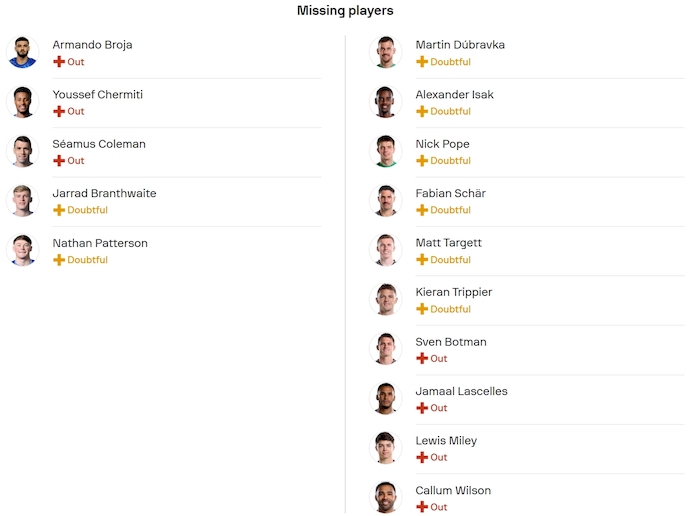Screen dimensions: 690x516
Task: Click the Doubtful status label for Kieran Trippier
Action: click(450, 309)
